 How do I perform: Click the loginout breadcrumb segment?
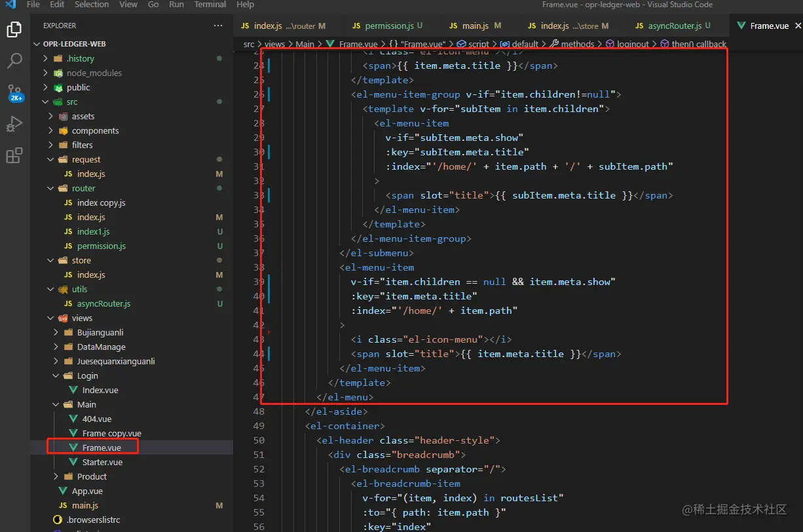(627, 44)
